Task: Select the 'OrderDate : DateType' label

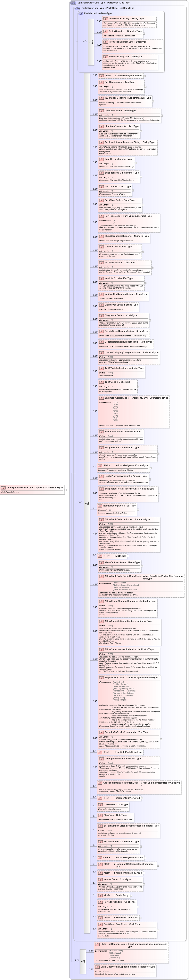Action: click(115, 804)
